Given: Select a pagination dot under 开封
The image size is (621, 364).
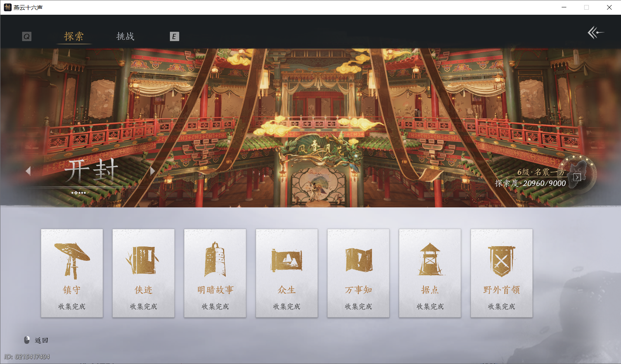Looking at the screenshot, I should coord(77,193).
